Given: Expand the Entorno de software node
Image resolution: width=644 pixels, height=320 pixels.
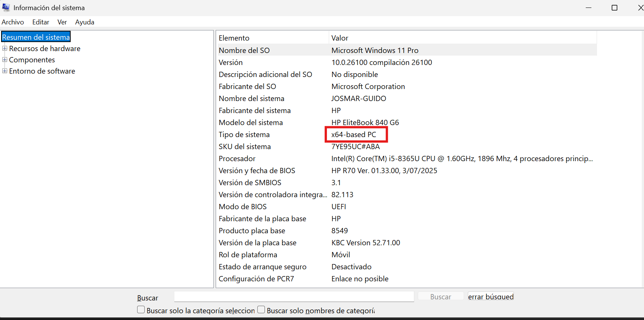Looking at the screenshot, I should (5, 71).
